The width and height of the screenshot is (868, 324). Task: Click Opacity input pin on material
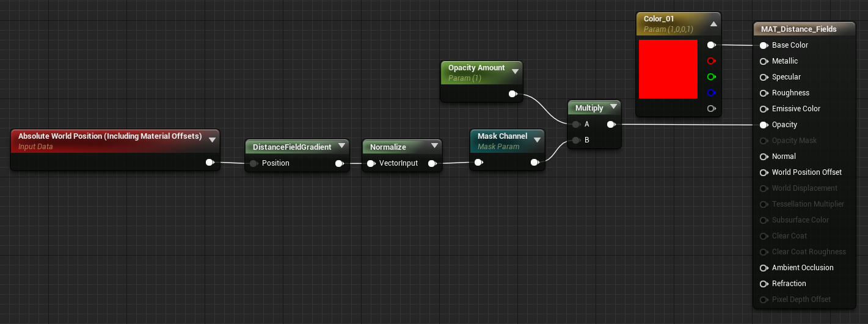point(764,125)
